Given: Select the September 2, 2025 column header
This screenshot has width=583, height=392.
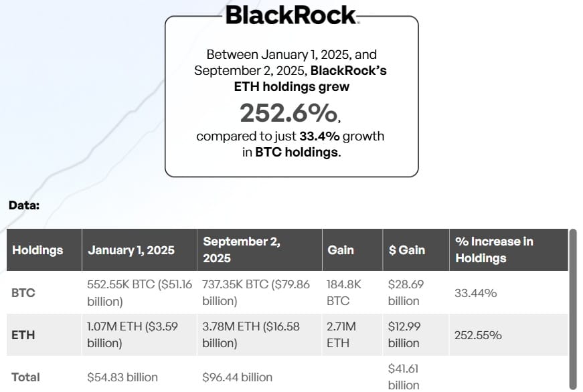Looking at the screenshot, I should tap(242, 250).
